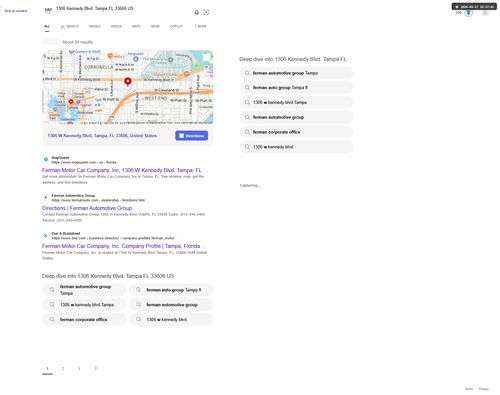
Task: Open Ferman Motor Car Company Profile result
Action: click(124, 246)
